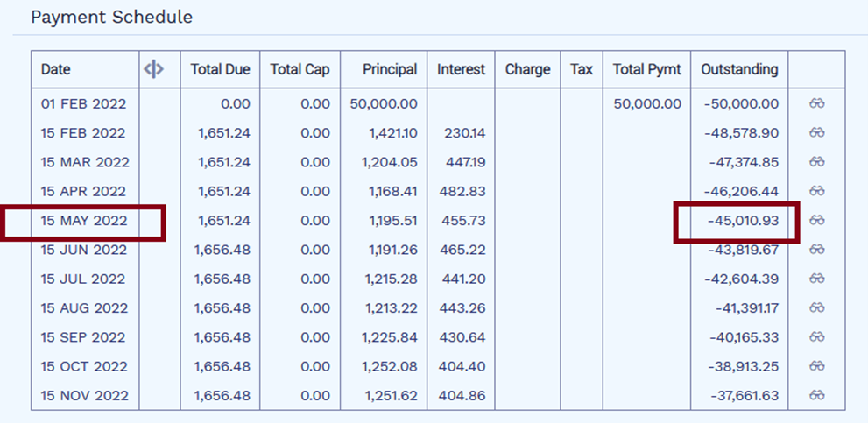Viewport: 868px width, 424px height.
Task: Click the Interest column header
Action: [x=461, y=69]
